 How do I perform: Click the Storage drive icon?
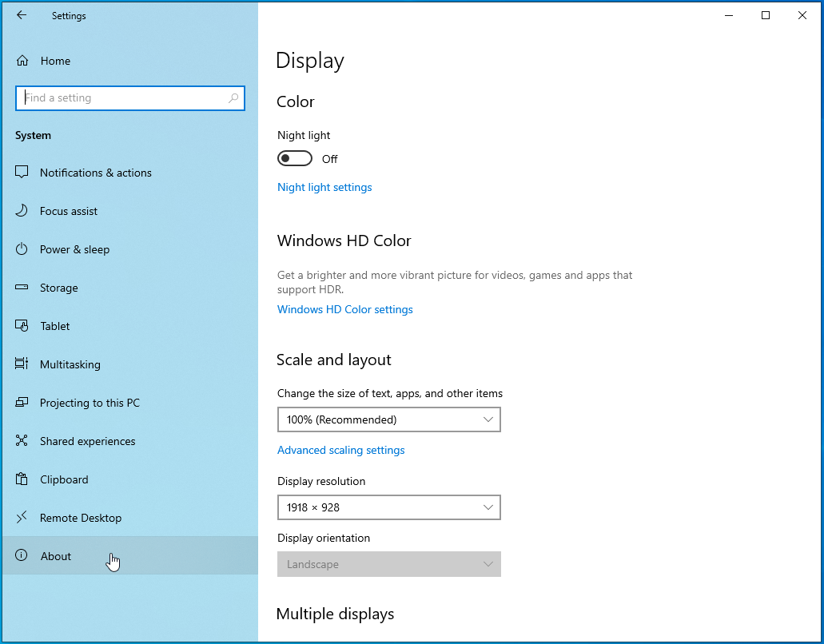click(22, 288)
